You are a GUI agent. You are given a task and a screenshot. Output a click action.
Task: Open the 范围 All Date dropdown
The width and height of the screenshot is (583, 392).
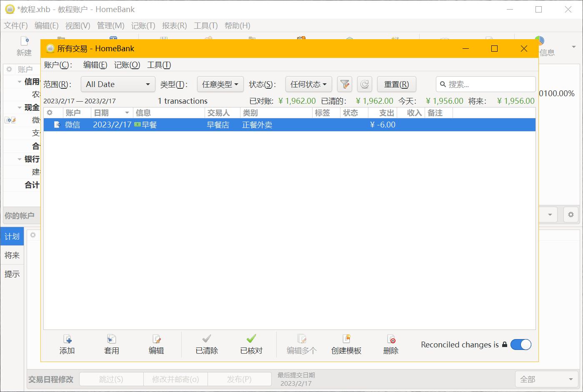(x=118, y=84)
